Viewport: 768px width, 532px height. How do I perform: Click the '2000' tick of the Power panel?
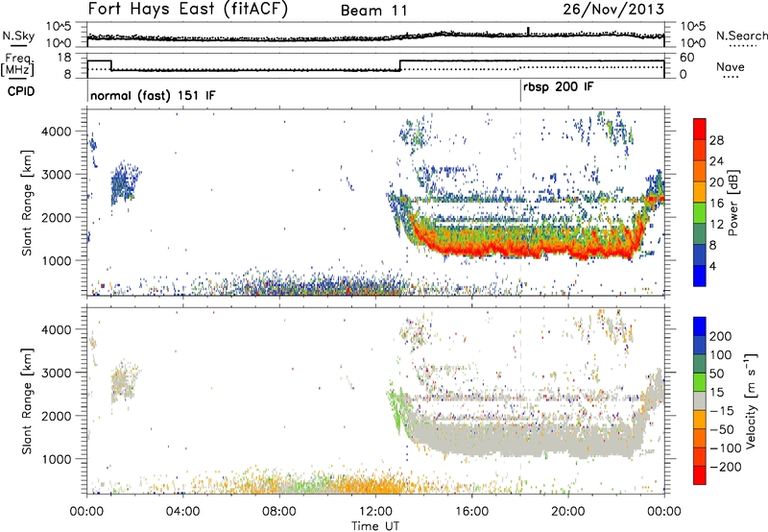pyautogui.click(x=57, y=217)
